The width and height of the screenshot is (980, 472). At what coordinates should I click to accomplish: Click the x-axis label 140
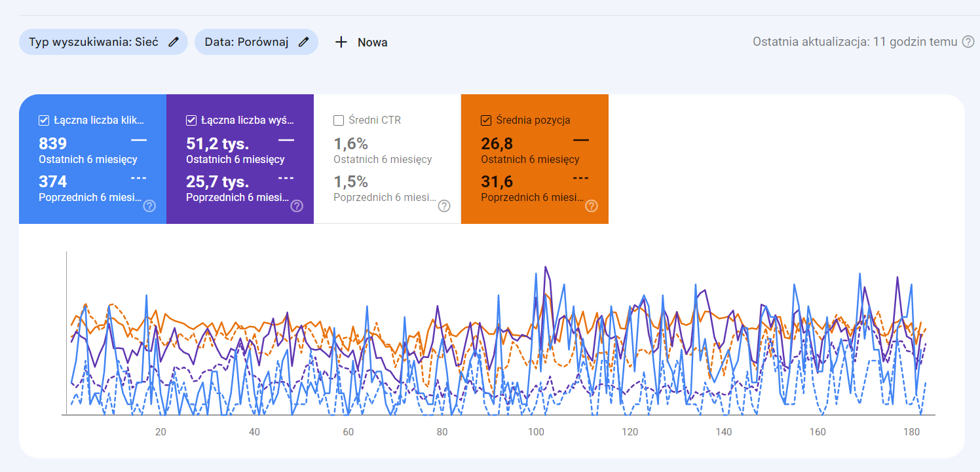click(x=724, y=432)
